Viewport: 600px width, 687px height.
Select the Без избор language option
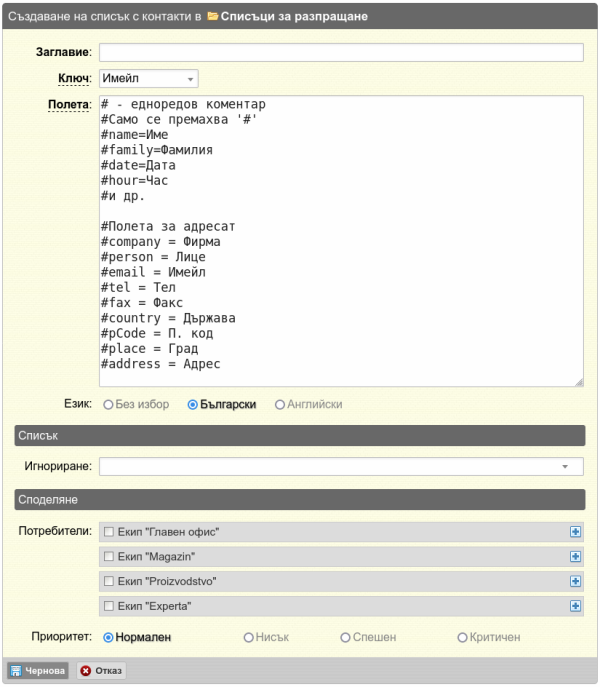pyautogui.click(x=108, y=405)
